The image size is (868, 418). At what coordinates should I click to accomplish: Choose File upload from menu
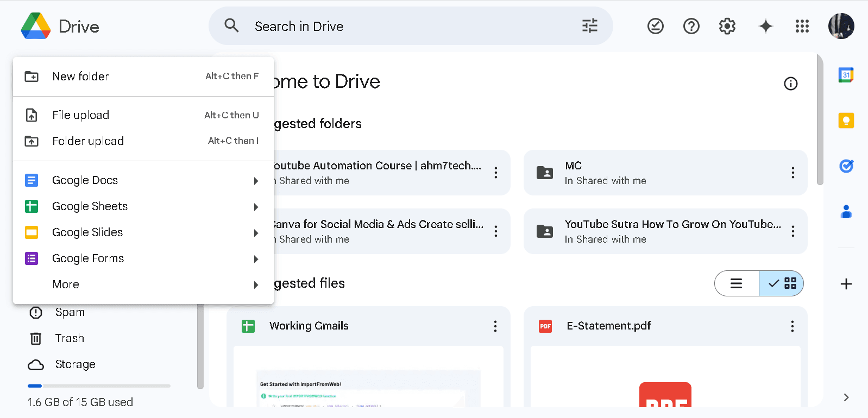143,115
